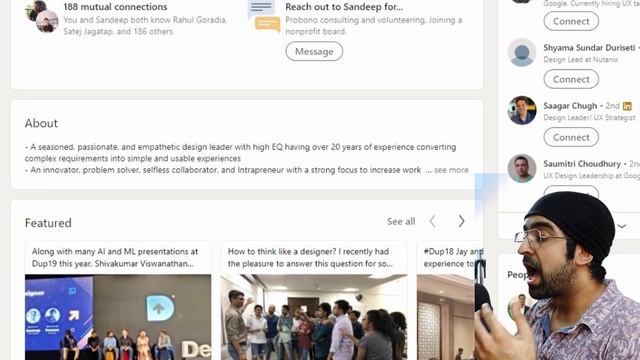640x360 pixels.
Task: Click See all in Featured section
Action: (x=401, y=221)
